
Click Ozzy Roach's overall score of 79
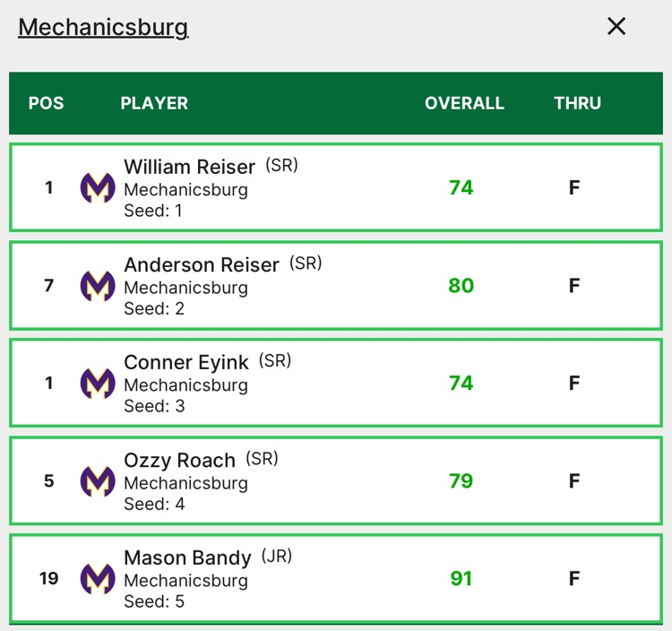tap(461, 481)
